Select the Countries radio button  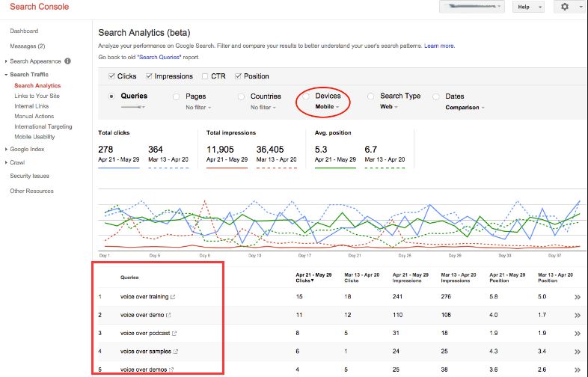click(x=241, y=96)
